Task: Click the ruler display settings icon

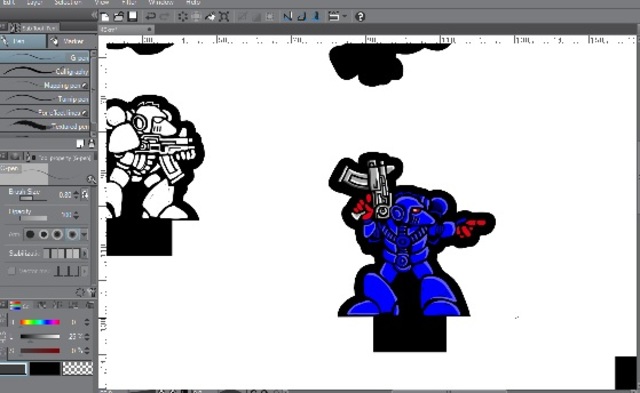Action: click(x=334, y=17)
